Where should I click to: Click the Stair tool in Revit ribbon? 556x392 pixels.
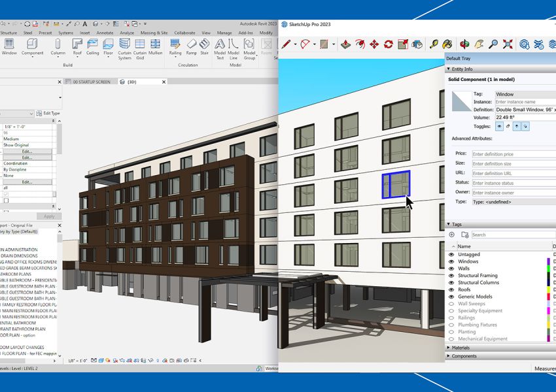click(204, 47)
